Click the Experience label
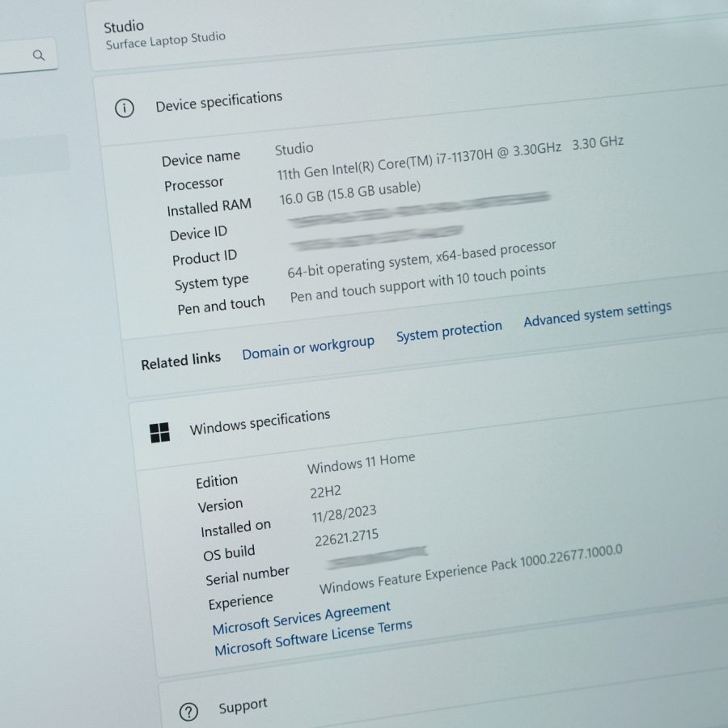Image resolution: width=728 pixels, height=728 pixels. pyautogui.click(x=240, y=601)
